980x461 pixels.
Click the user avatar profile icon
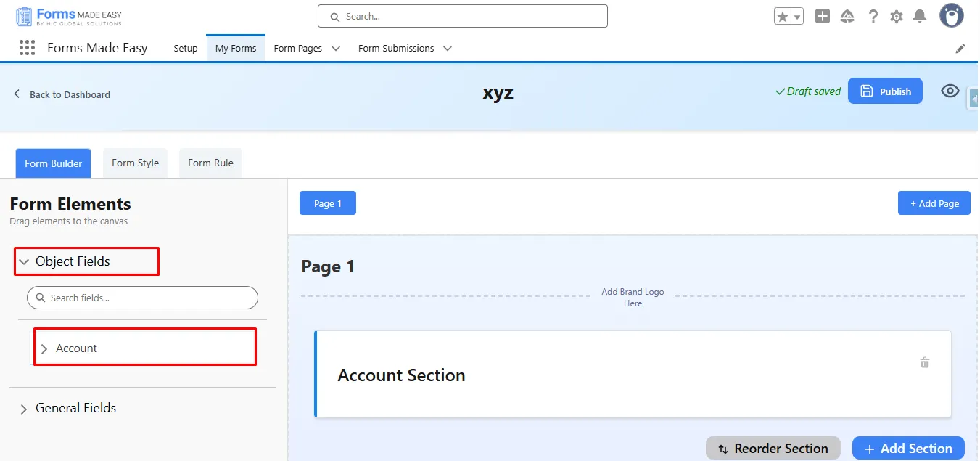tap(951, 15)
